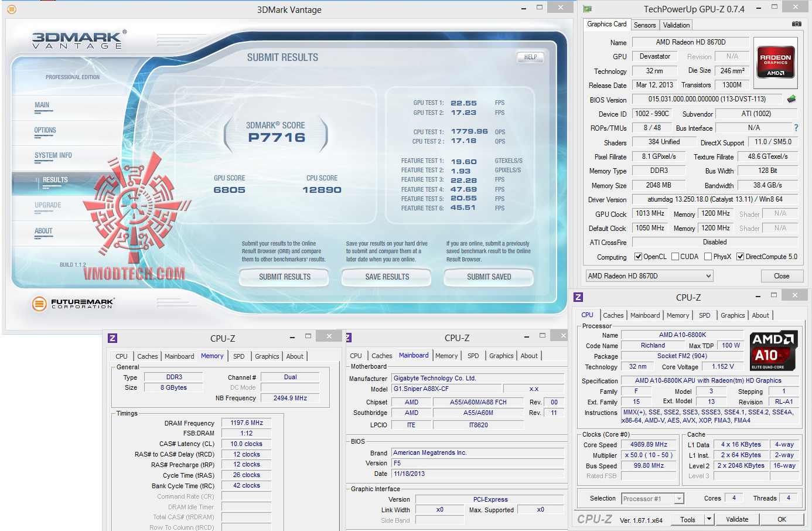Click the Code Name value Richland

pyautogui.click(x=653, y=345)
